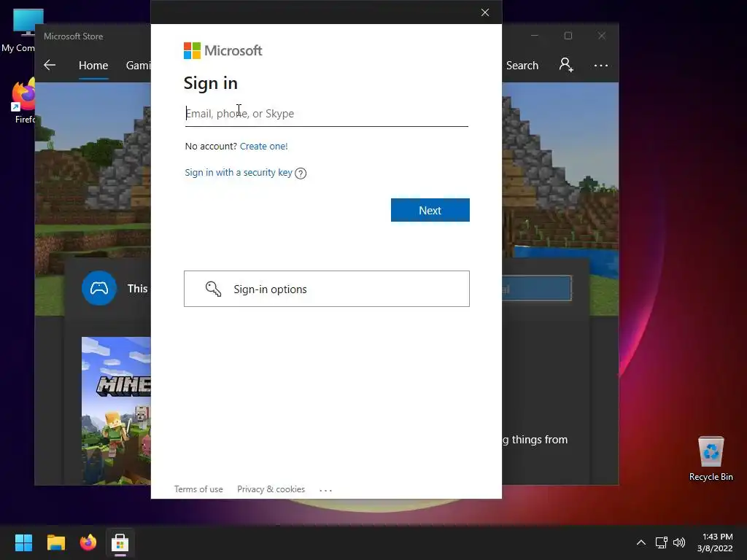The image size is (747, 560).
Task: Select the Recycle Bin desktop icon
Action: [711, 459]
